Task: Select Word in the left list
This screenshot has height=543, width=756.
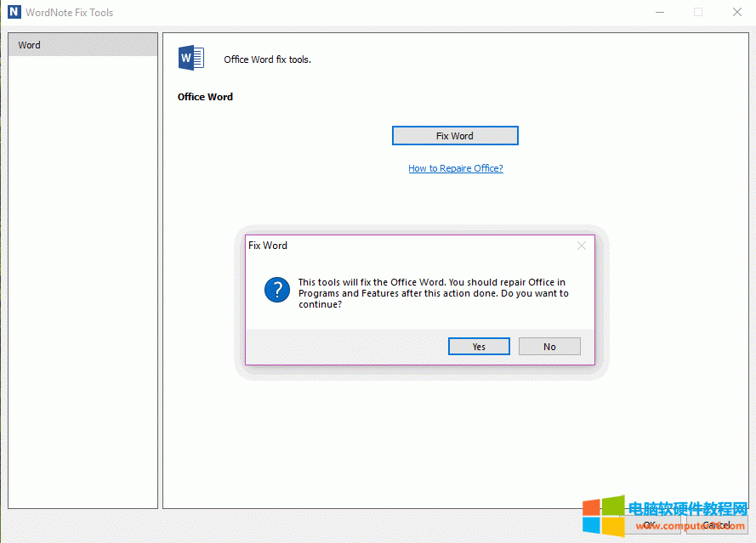Action: coord(82,45)
